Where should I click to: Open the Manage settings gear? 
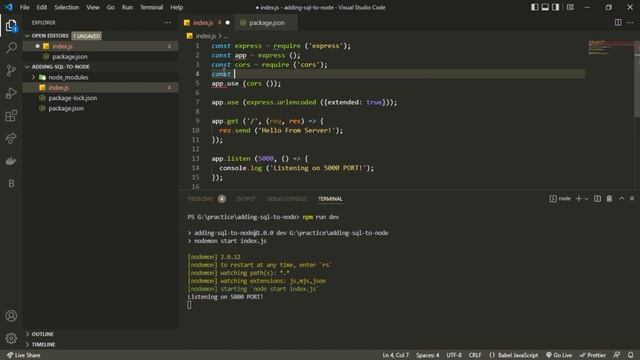click(x=11, y=338)
